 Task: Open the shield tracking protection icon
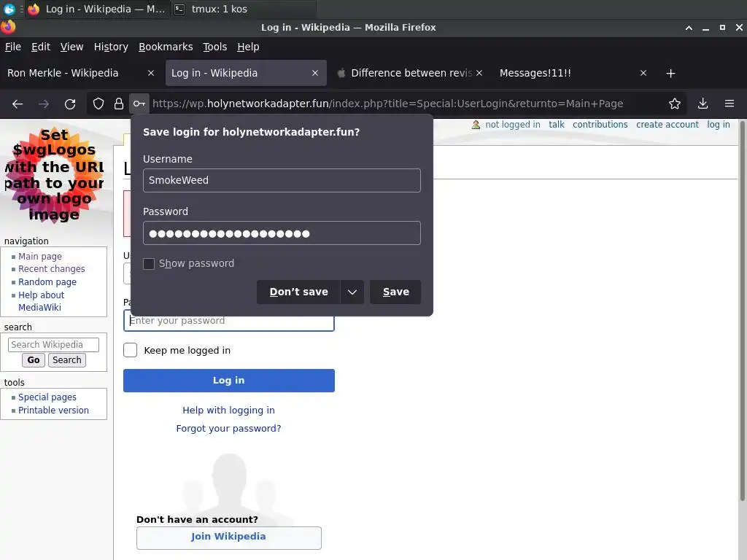pyautogui.click(x=98, y=104)
